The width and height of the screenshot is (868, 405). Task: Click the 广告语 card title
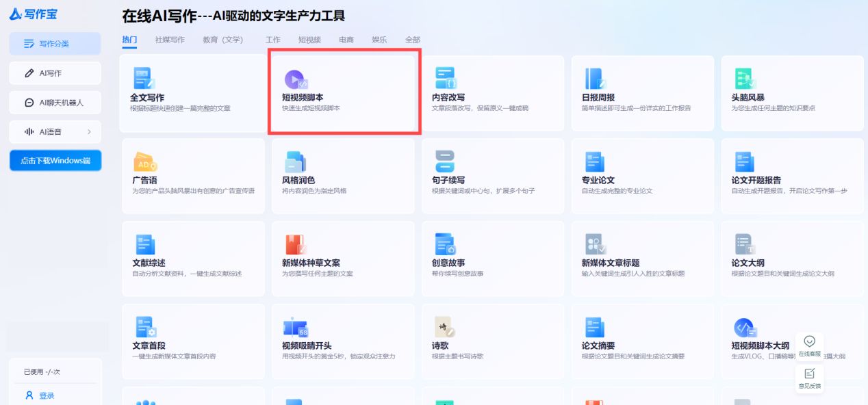click(x=144, y=181)
